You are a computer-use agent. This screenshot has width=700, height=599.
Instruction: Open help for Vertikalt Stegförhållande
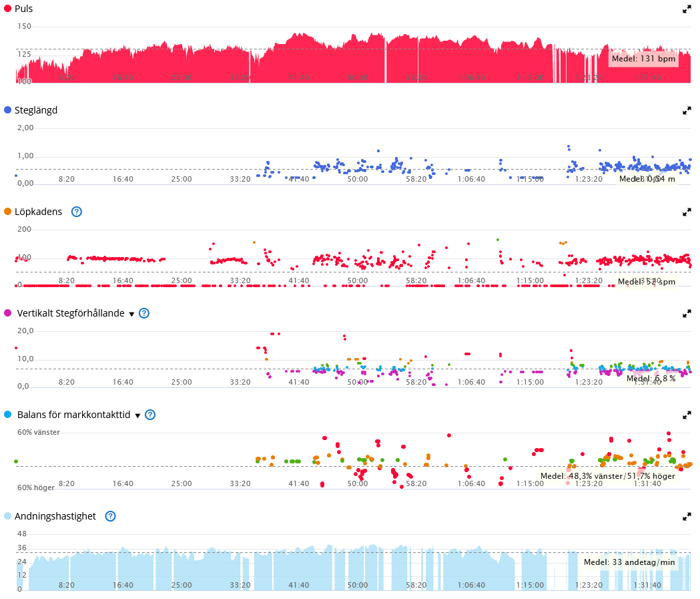point(143,313)
